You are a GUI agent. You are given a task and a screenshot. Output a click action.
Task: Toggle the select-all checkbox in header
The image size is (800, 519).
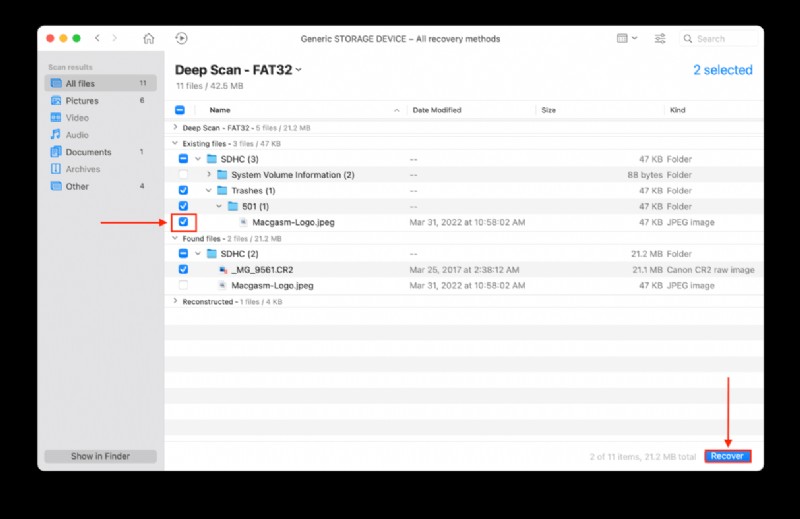pyautogui.click(x=180, y=110)
